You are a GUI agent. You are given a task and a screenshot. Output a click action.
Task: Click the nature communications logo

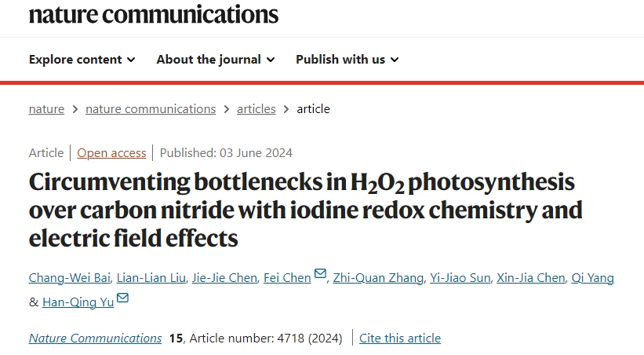tap(154, 14)
